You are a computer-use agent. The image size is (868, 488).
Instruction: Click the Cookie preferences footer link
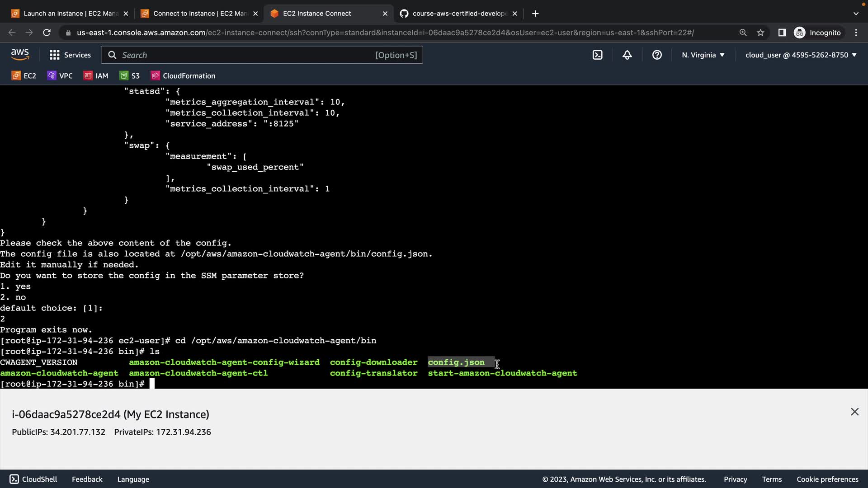tap(827, 479)
